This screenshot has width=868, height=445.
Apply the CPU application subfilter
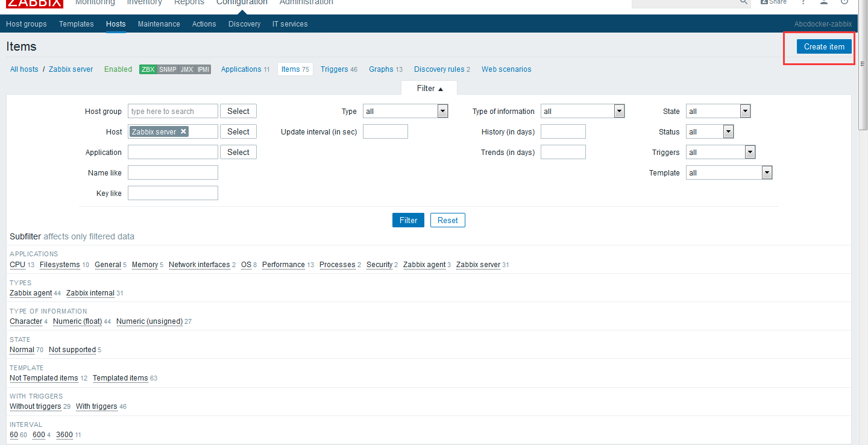[17, 265]
